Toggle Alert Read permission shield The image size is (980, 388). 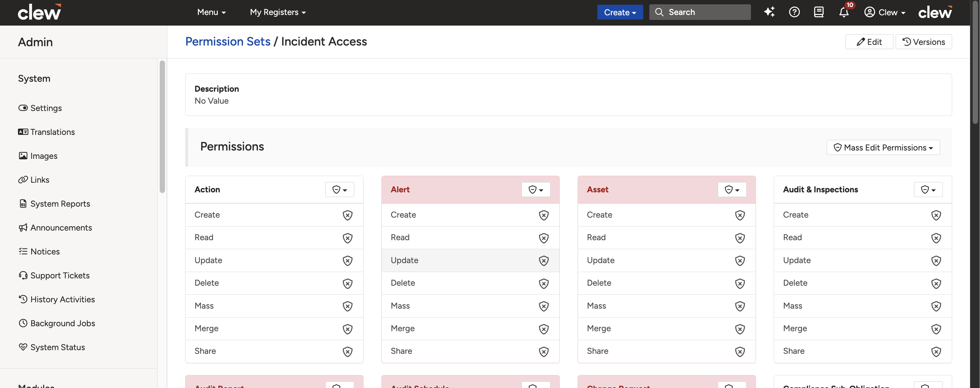[x=544, y=238]
